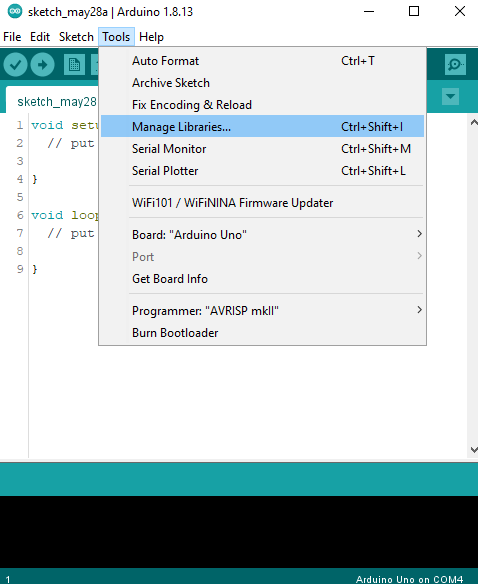Screen dimensions: 478x584
Task: Click closing brace on line 9
Action: pyautogui.click(x=35, y=269)
